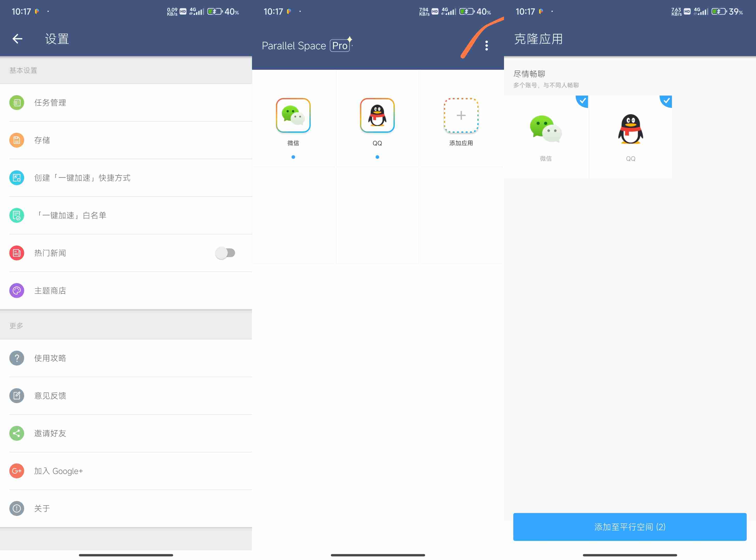
Task: Open 「一键加速」白名单 entry
Action: click(x=126, y=215)
